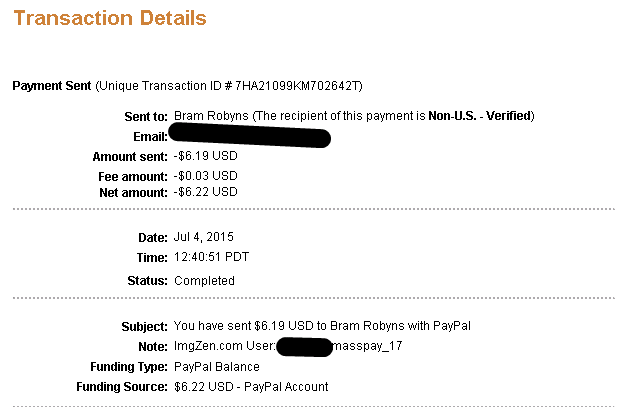Click the redacted Email value

250,136
